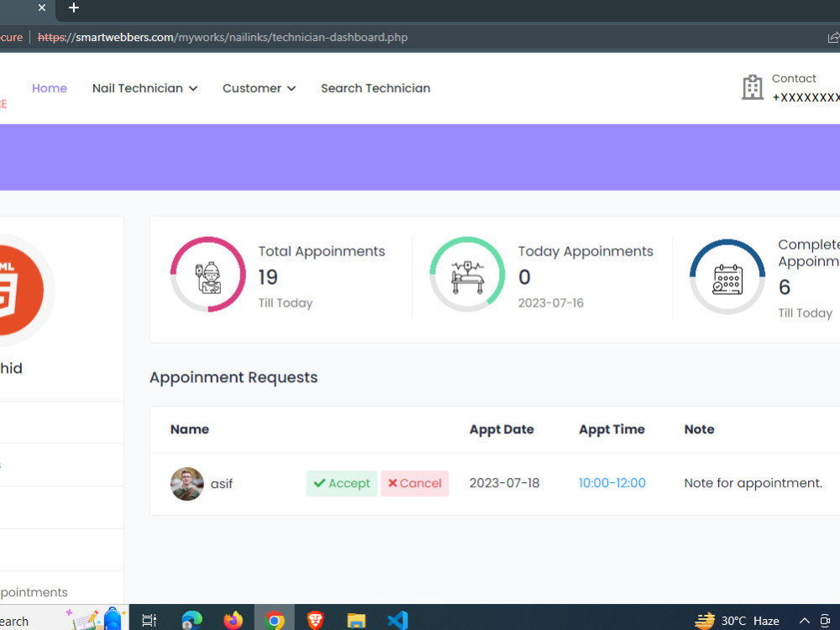
Task: Cancel asif's appointment request
Action: click(x=415, y=483)
